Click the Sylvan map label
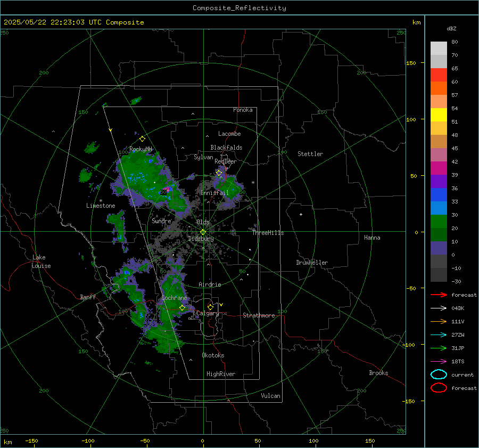This screenshot has height=448, width=479. pyautogui.click(x=203, y=157)
